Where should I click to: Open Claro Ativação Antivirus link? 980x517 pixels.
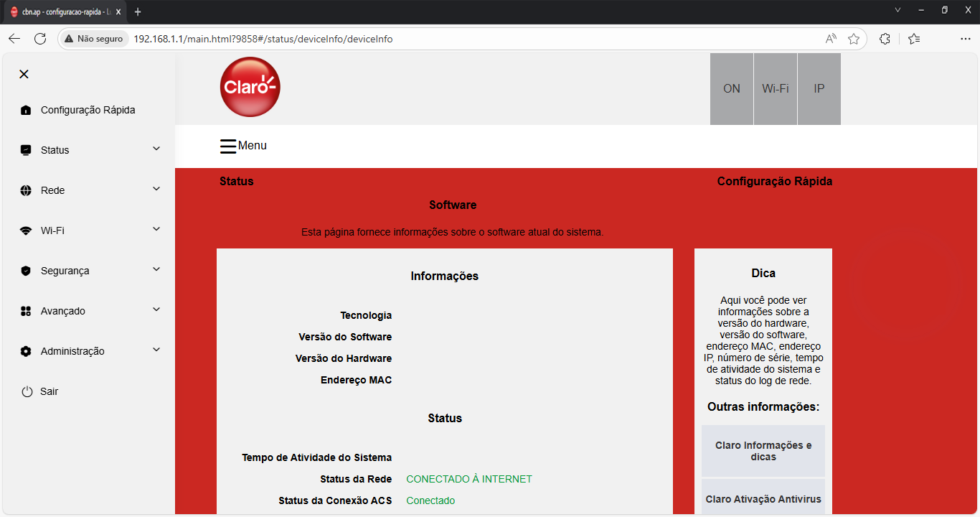point(763,499)
